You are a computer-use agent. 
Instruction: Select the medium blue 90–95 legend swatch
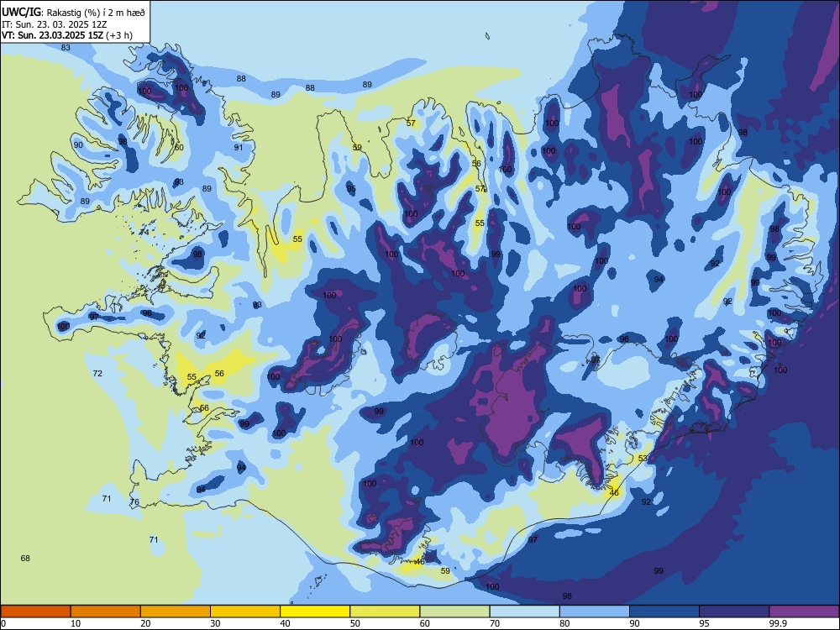coord(664,612)
